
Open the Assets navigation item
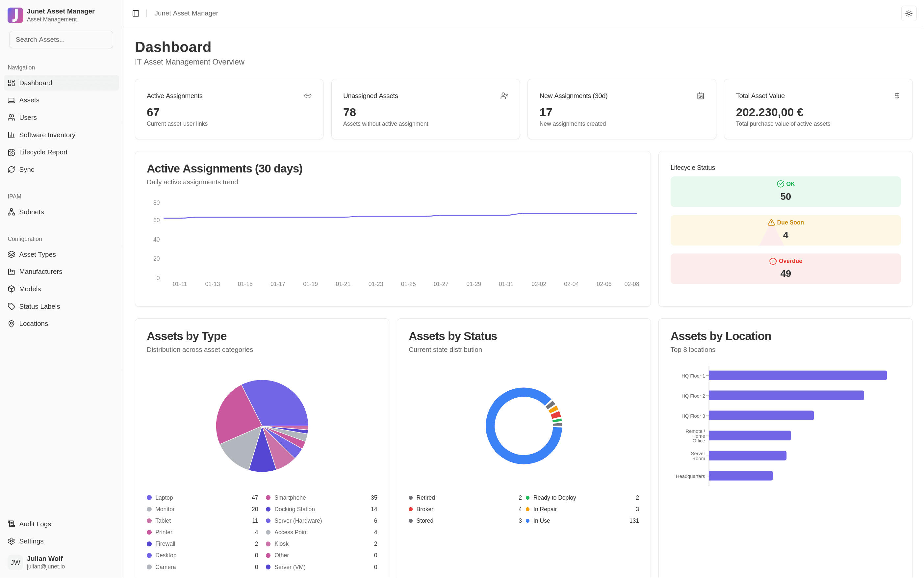pos(29,100)
